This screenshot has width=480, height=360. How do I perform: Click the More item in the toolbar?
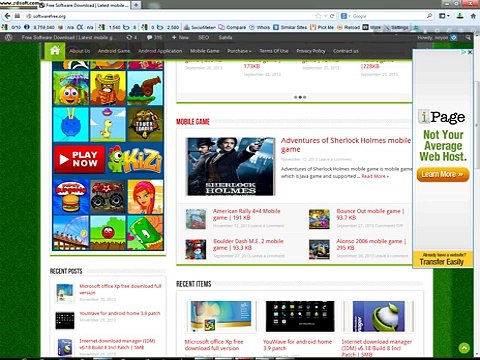point(372,27)
